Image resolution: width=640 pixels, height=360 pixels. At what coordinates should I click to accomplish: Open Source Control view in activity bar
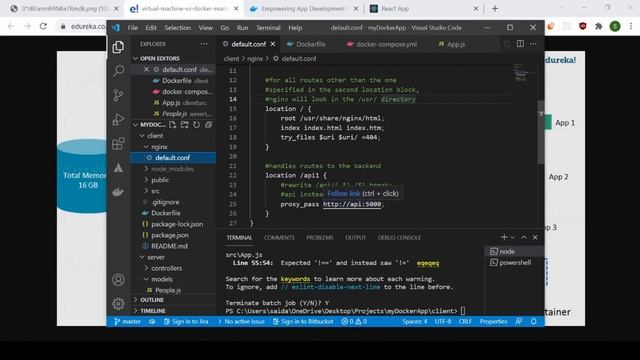tap(118, 95)
